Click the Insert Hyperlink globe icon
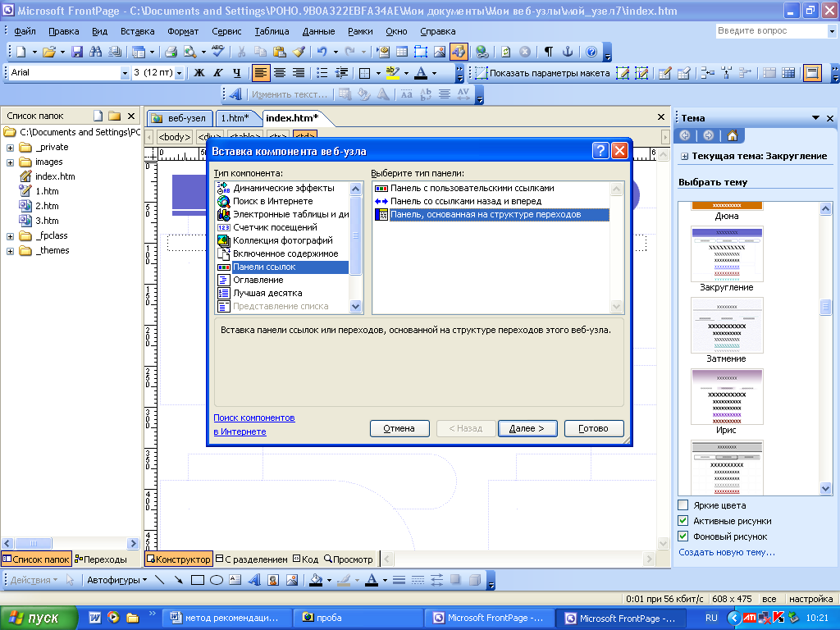The image size is (840, 630). pyautogui.click(x=482, y=52)
